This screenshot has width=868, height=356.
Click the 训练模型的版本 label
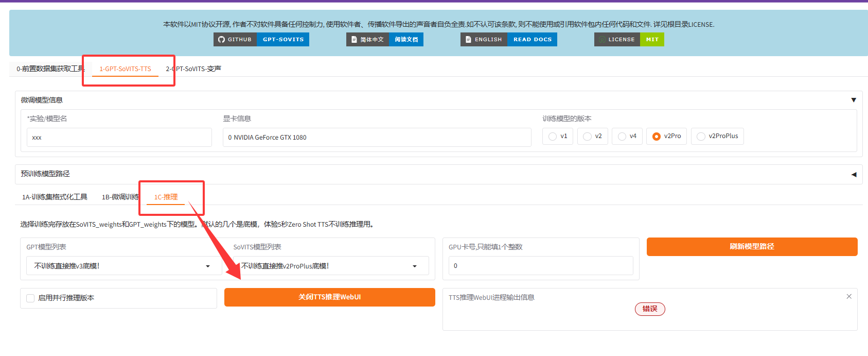coord(567,118)
